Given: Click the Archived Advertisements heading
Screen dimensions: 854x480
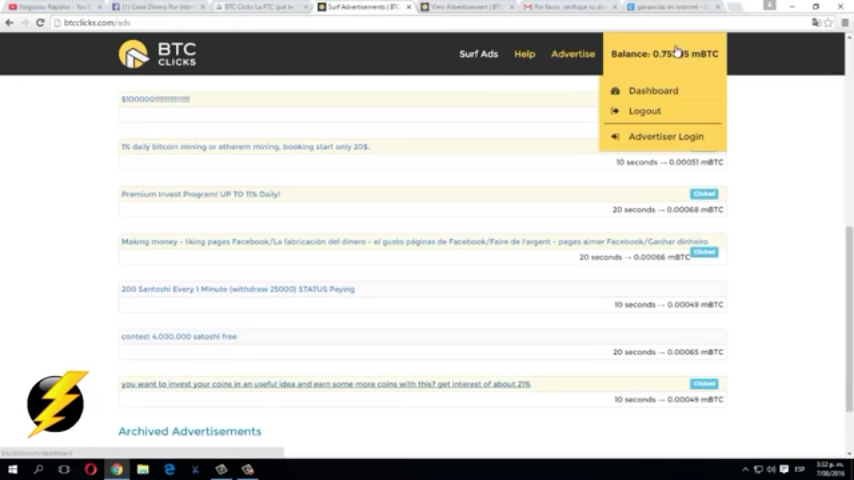Looking at the screenshot, I should pyautogui.click(x=190, y=432).
